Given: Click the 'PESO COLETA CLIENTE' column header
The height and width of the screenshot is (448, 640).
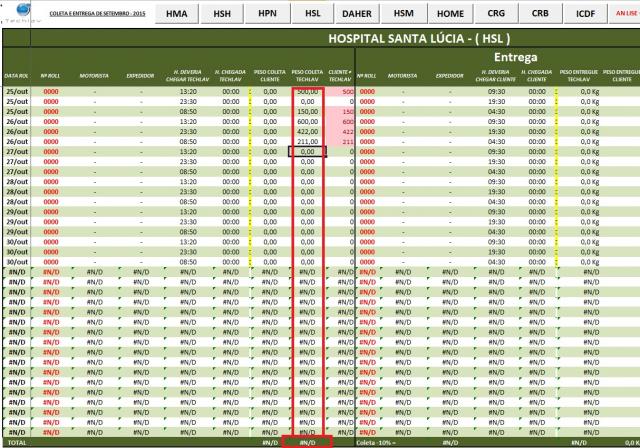Looking at the screenshot, I should coord(270,75).
